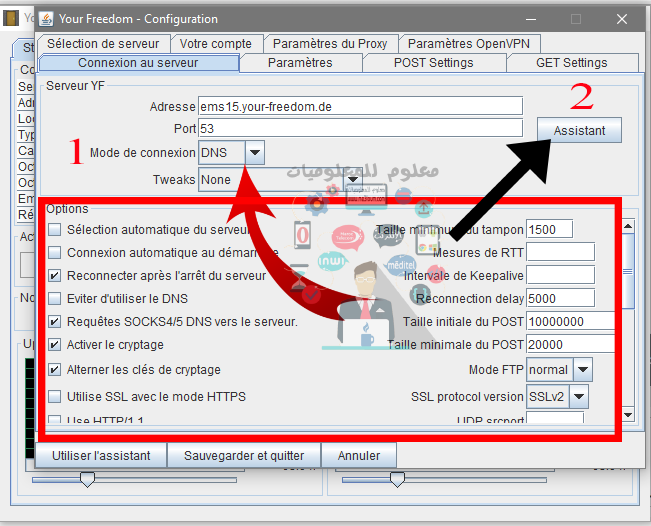Viewport: 651px width, 526px height.
Task: Click the Taille minimale du POST field
Action: click(570, 345)
